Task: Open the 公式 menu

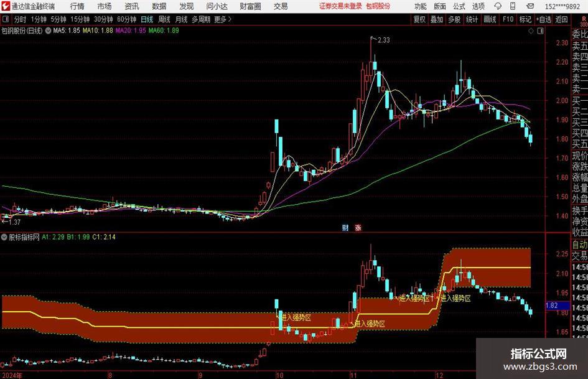Action: [459, 6]
